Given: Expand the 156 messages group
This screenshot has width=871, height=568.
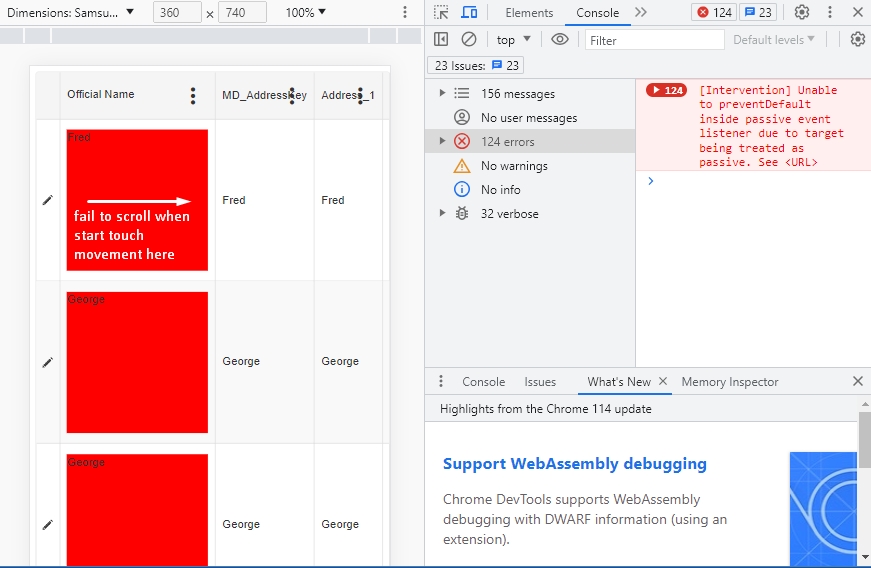Looking at the screenshot, I should pyautogui.click(x=443, y=93).
